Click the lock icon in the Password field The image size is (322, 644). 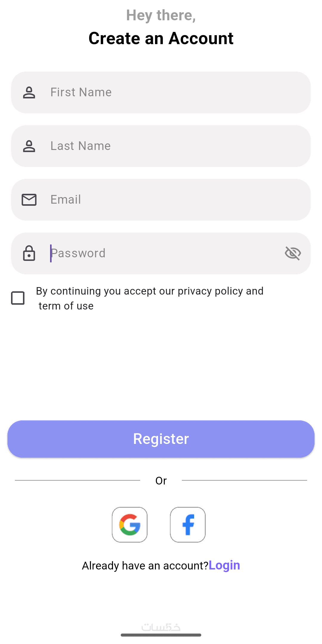point(29,253)
